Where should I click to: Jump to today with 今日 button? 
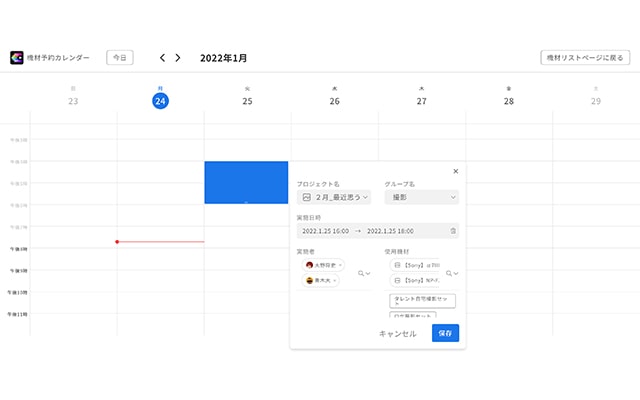[x=120, y=58]
